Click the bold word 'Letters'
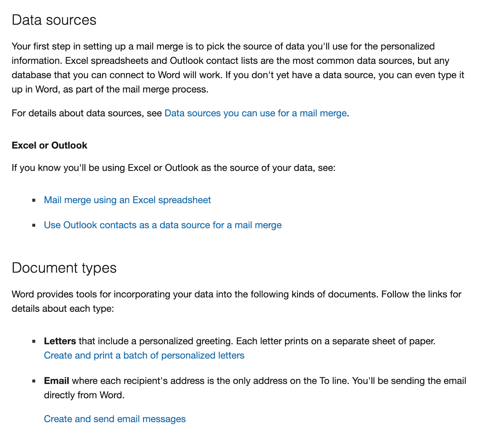The width and height of the screenshot is (504, 432). pyautogui.click(x=60, y=341)
